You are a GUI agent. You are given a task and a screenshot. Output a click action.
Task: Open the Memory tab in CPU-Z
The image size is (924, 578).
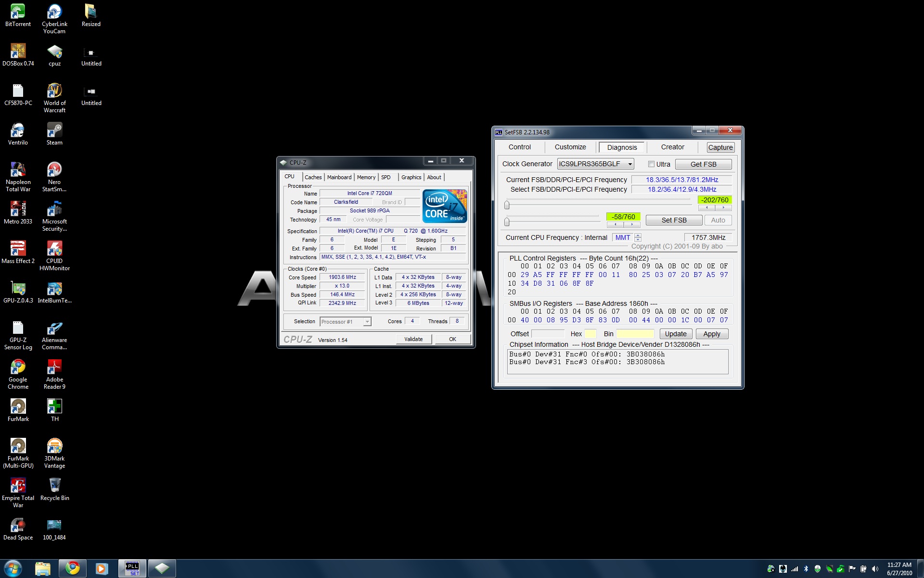click(366, 177)
